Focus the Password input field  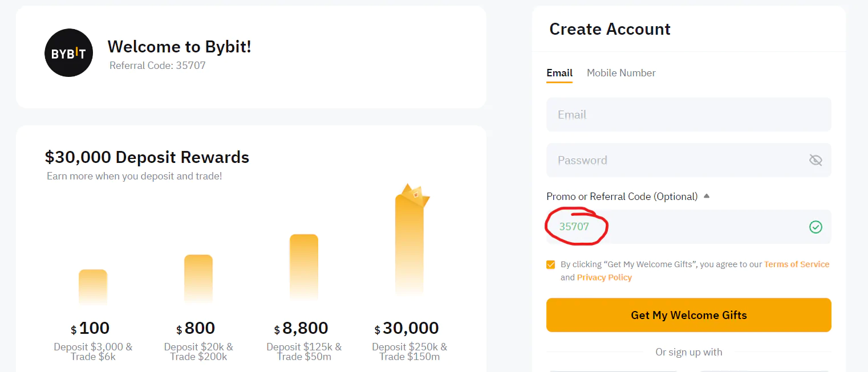tap(688, 160)
